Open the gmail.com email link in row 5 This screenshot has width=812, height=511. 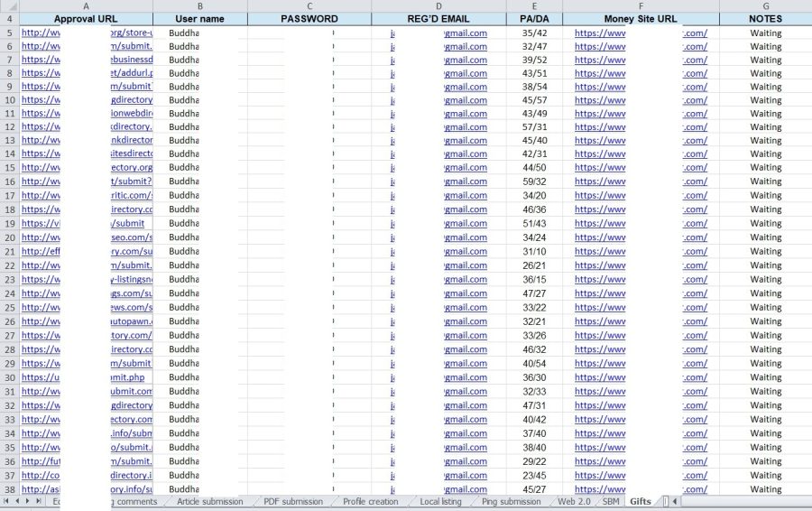438,33
